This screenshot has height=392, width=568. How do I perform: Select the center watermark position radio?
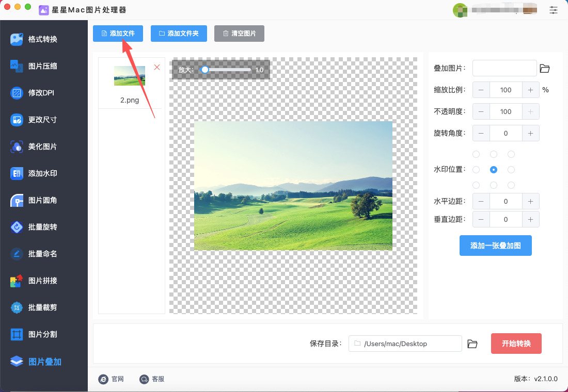(493, 169)
